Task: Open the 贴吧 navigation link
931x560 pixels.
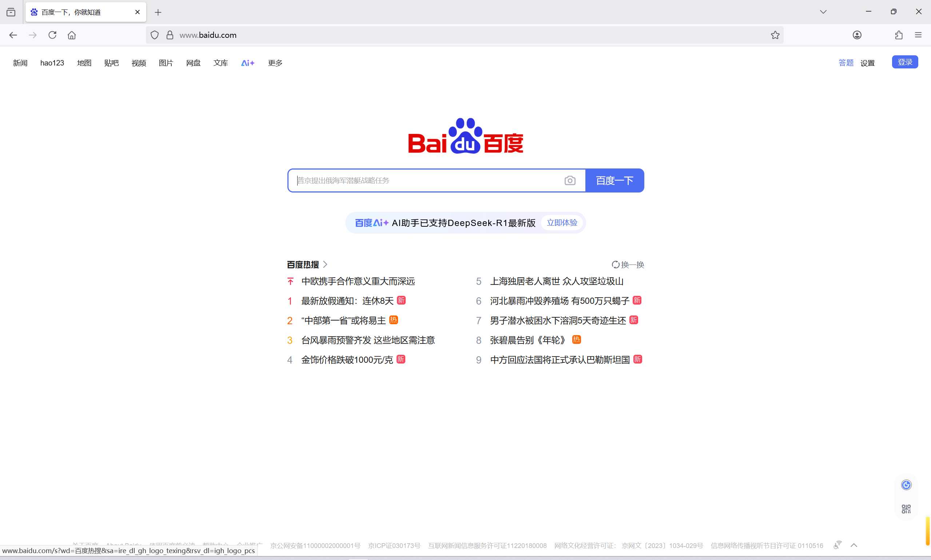Action: tap(111, 63)
